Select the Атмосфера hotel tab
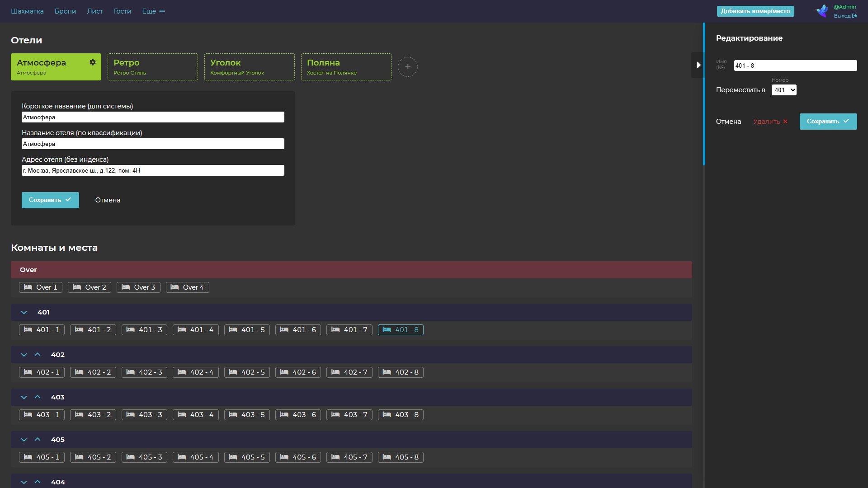868x488 pixels. point(56,67)
